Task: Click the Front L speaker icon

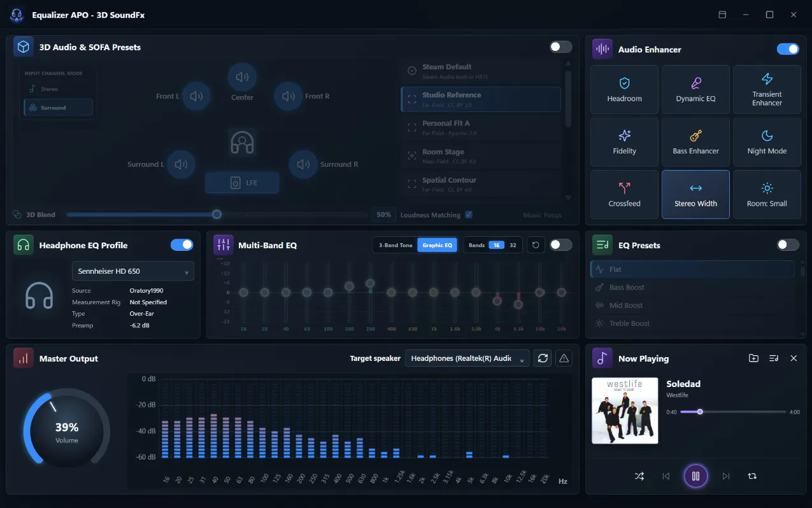Action: coord(196,96)
